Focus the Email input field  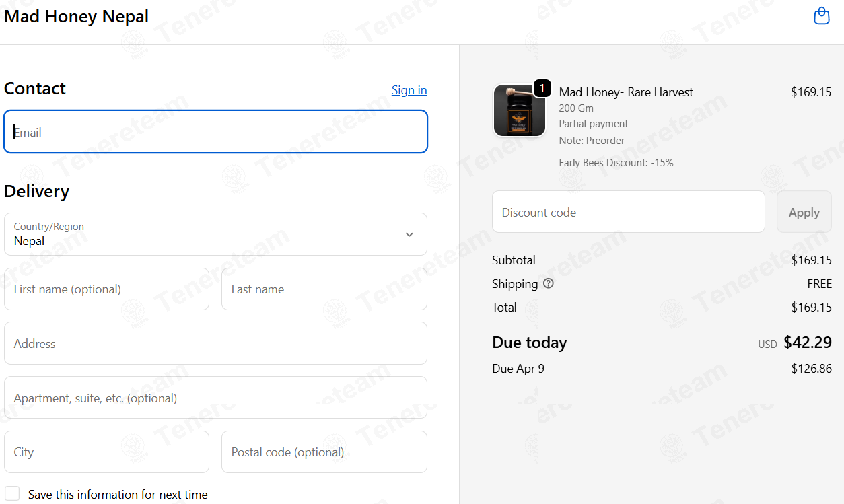tap(215, 132)
